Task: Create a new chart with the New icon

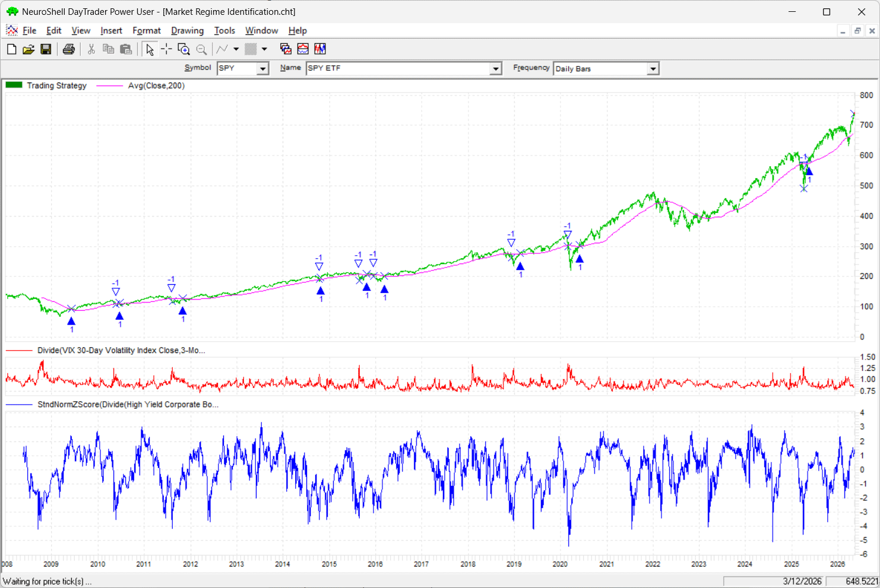Action: (11, 49)
